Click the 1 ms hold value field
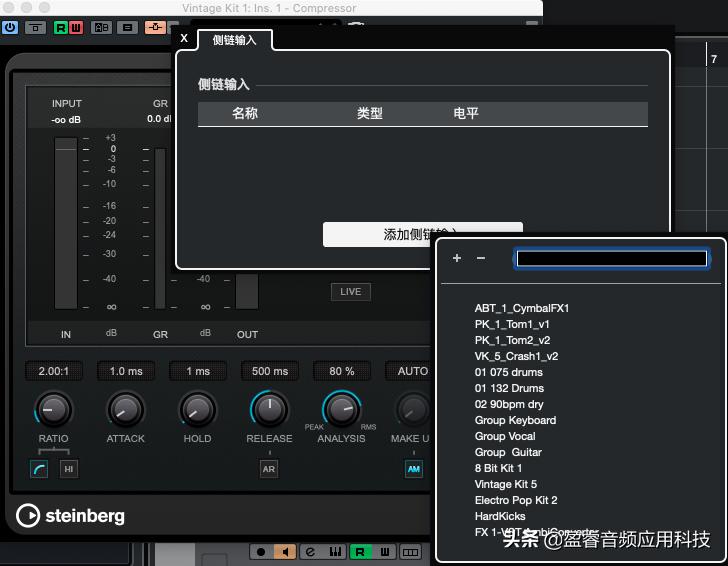The height and width of the screenshot is (566, 728). coord(198,371)
